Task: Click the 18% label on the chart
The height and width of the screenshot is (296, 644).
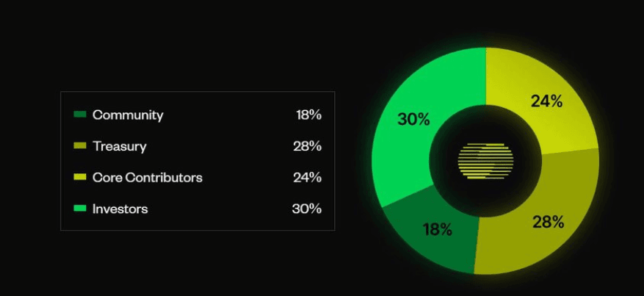Action: point(438,230)
